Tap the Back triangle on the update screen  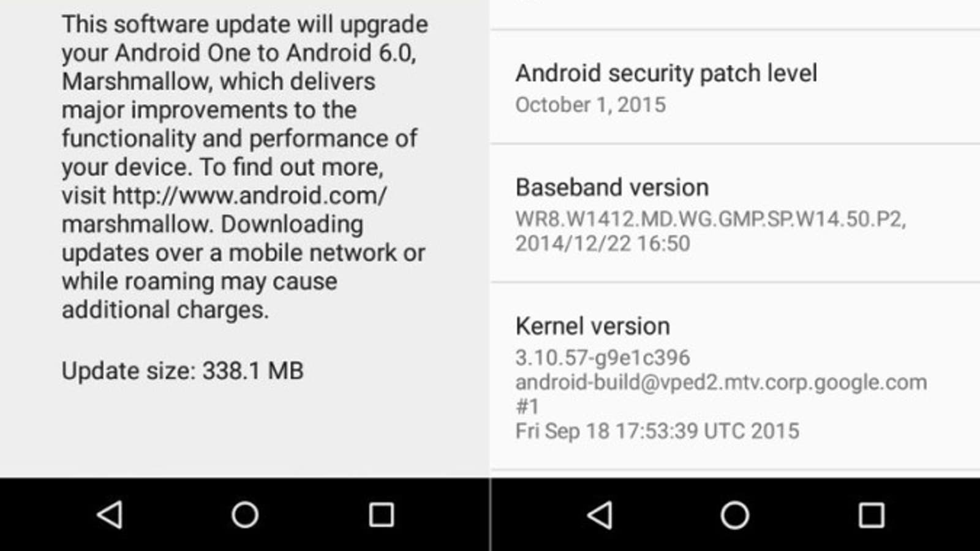click(x=110, y=515)
